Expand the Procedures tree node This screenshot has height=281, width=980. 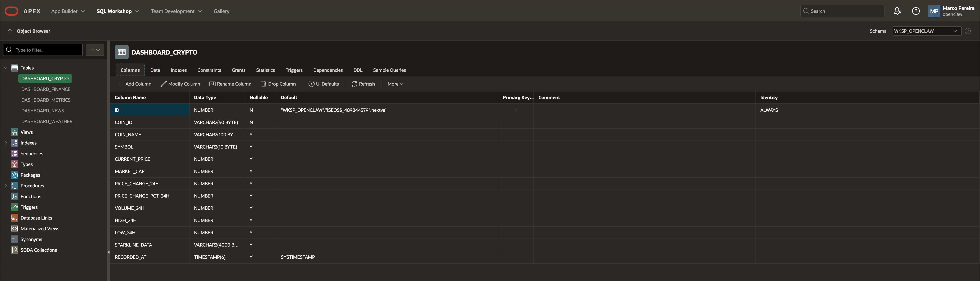point(6,186)
